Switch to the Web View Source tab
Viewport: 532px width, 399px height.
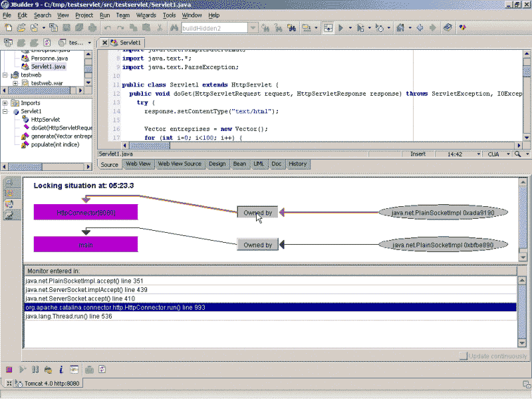click(x=179, y=164)
